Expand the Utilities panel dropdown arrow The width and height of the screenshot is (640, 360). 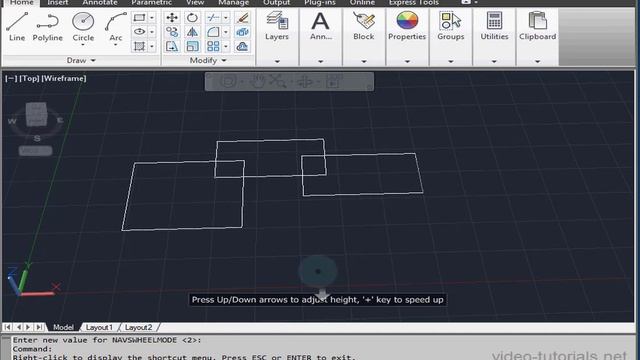tap(494, 61)
